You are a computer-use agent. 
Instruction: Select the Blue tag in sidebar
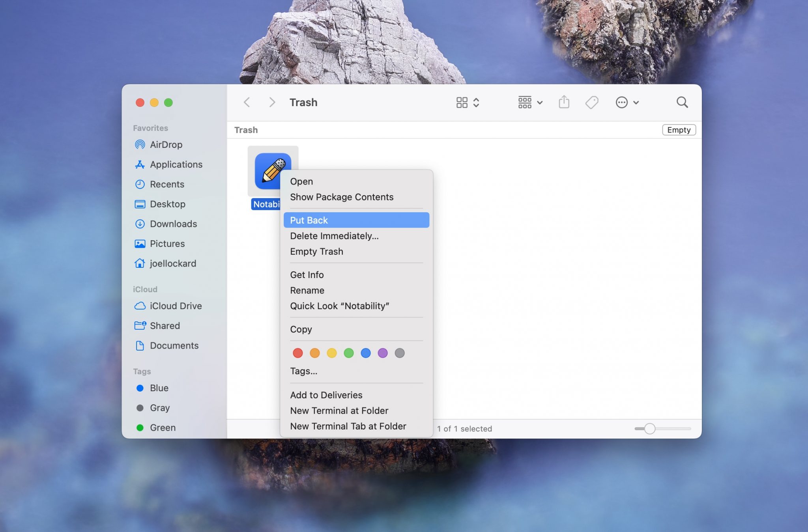point(159,388)
